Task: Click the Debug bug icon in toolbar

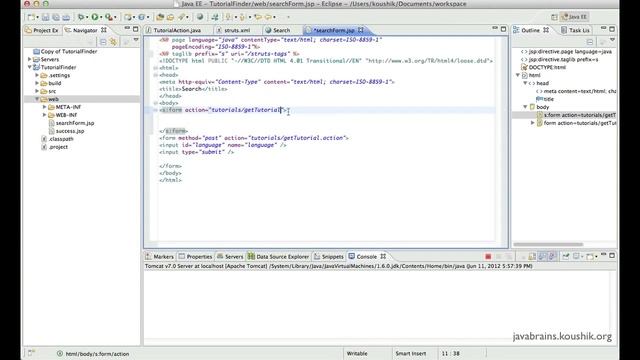Action: [81, 17]
